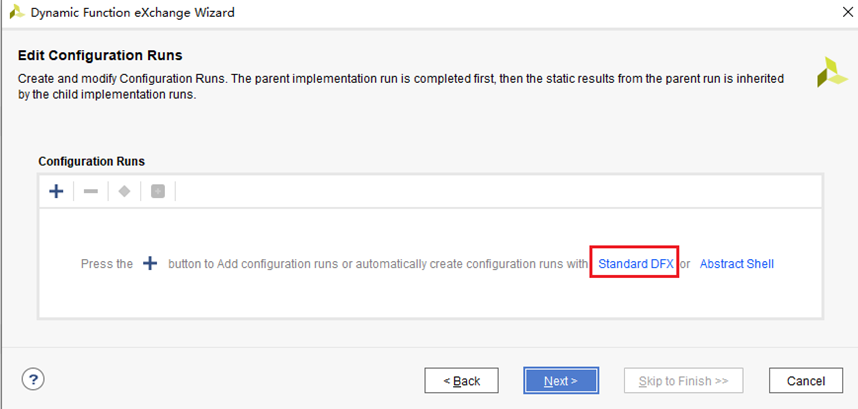
Task: Click the Xilinx logo in the header
Action: point(831,72)
